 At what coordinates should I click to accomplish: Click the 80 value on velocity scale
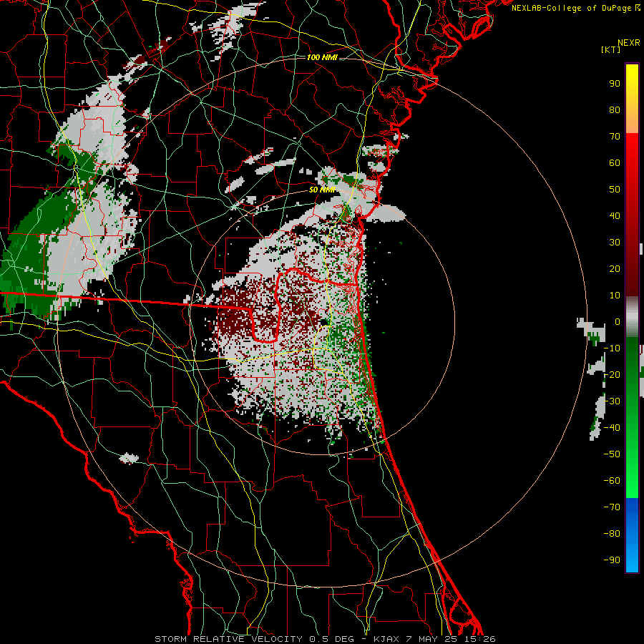point(615,110)
